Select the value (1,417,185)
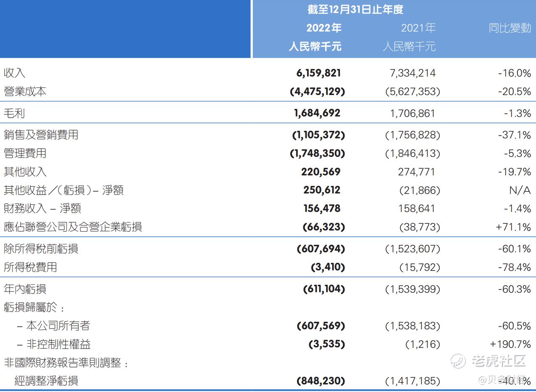Image resolution: width=536 pixels, height=392 pixels. (412, 381)
